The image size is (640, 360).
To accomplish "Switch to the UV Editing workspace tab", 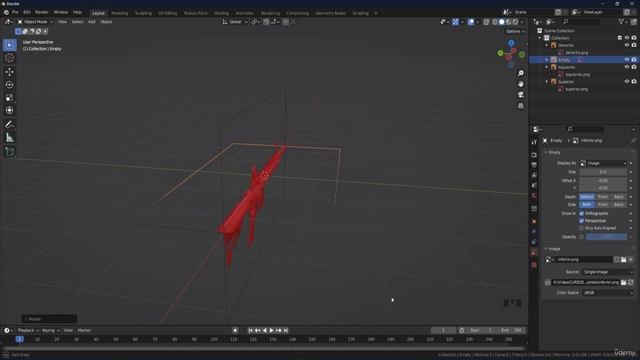I will (x=168, y=13).
